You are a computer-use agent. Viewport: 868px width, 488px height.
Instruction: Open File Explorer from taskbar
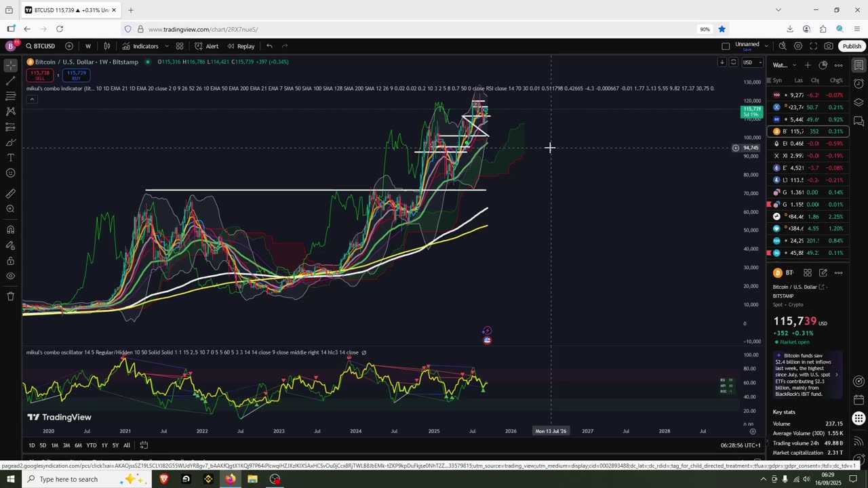pos(252,479)
